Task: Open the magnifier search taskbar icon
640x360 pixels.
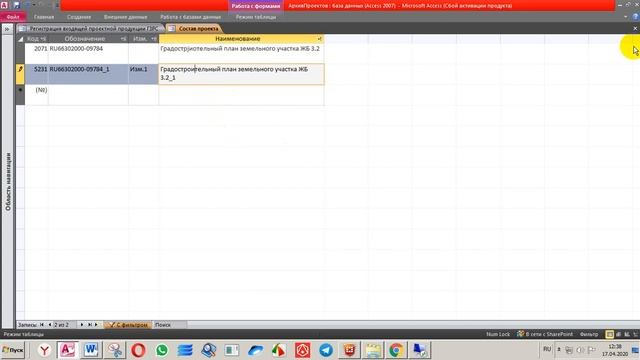Action: (x=209, y=350)
